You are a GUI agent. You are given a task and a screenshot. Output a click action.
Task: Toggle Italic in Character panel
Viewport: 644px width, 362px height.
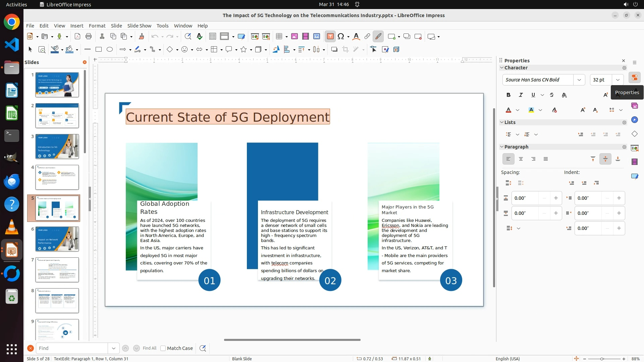[521, 95]
